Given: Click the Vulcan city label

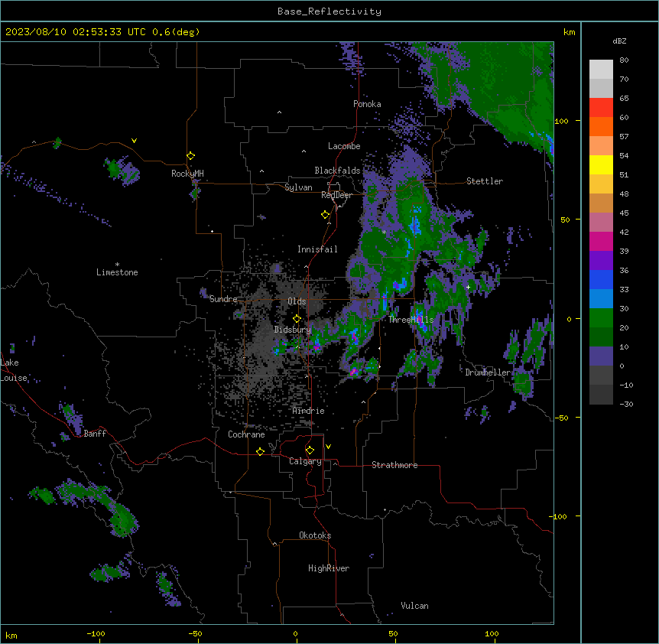Looking at the screenshot, I should 414,606.
